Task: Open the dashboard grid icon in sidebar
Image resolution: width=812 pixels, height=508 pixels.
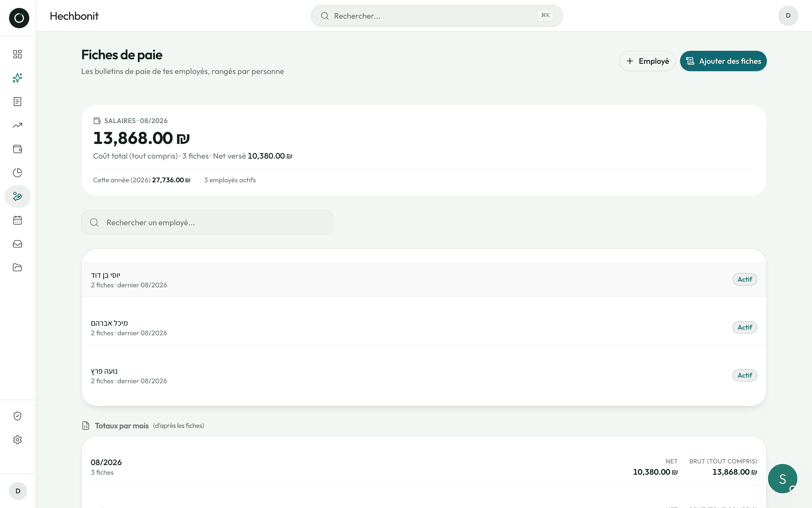Action: [17, 54]
